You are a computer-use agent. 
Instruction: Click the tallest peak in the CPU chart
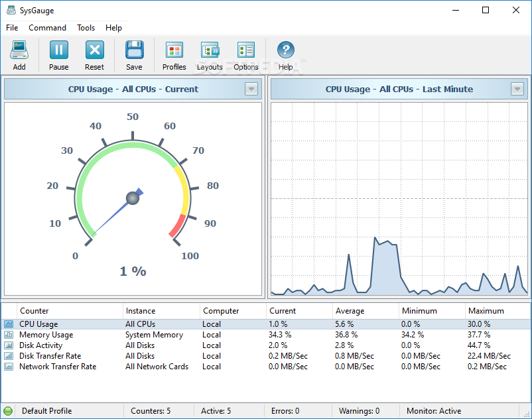(375, 237)
